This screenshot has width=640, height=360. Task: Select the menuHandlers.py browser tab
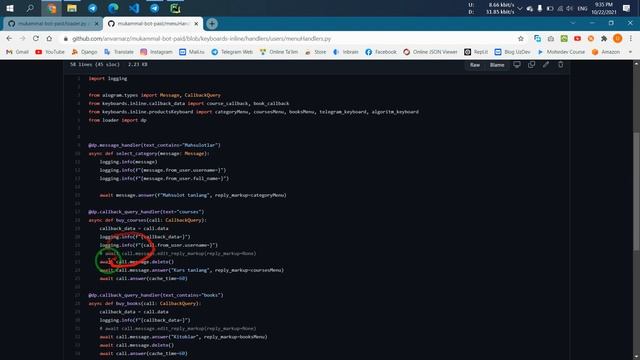tap(153, 24)
